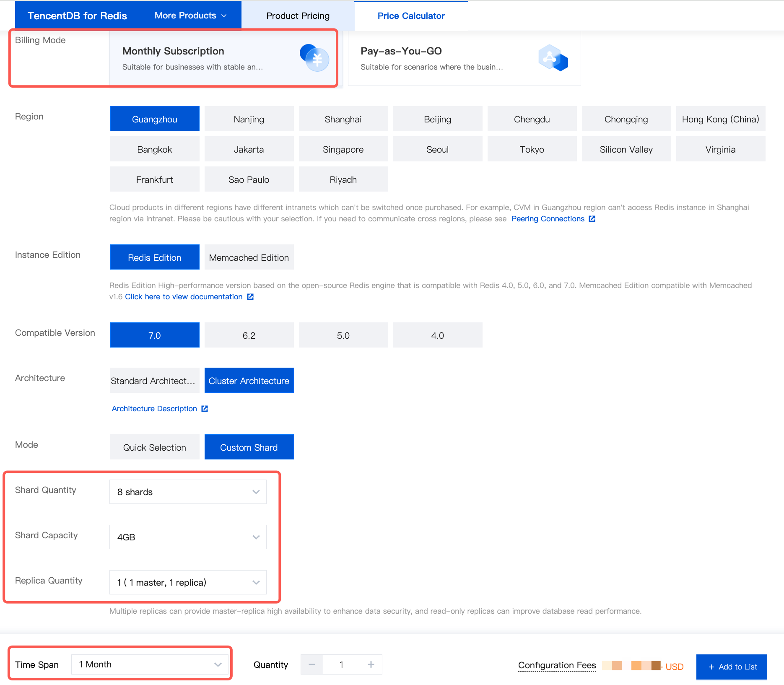
Task: Click the Peering Connections external-link icon
Action: pyautogui.click(x=592, y=219)
